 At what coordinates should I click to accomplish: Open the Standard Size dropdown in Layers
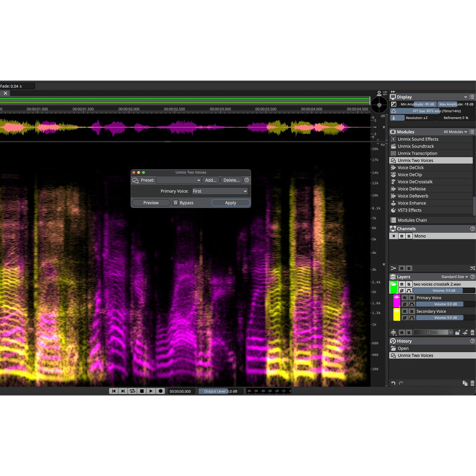pyautogui.click(x=455, y=277)
